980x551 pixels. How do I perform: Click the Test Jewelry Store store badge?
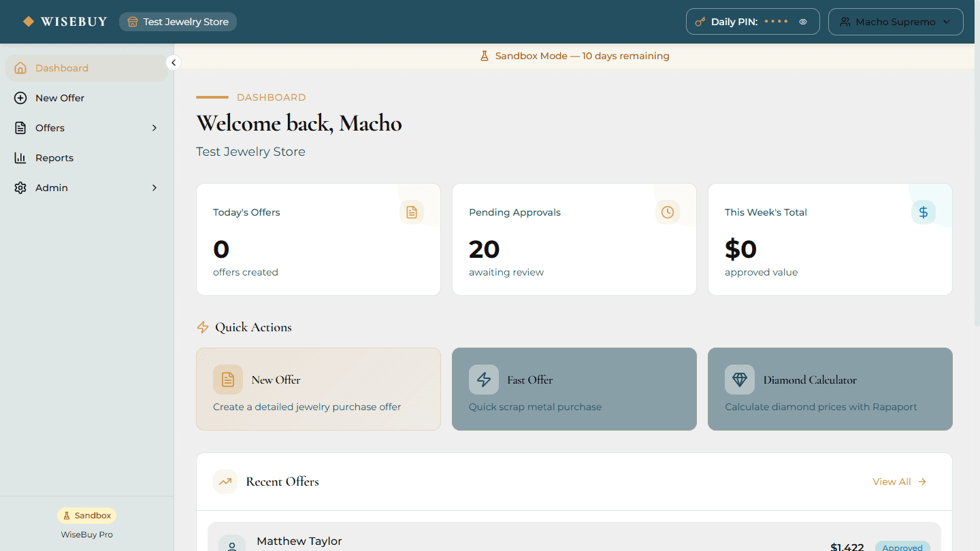click(x=178, y=21)
